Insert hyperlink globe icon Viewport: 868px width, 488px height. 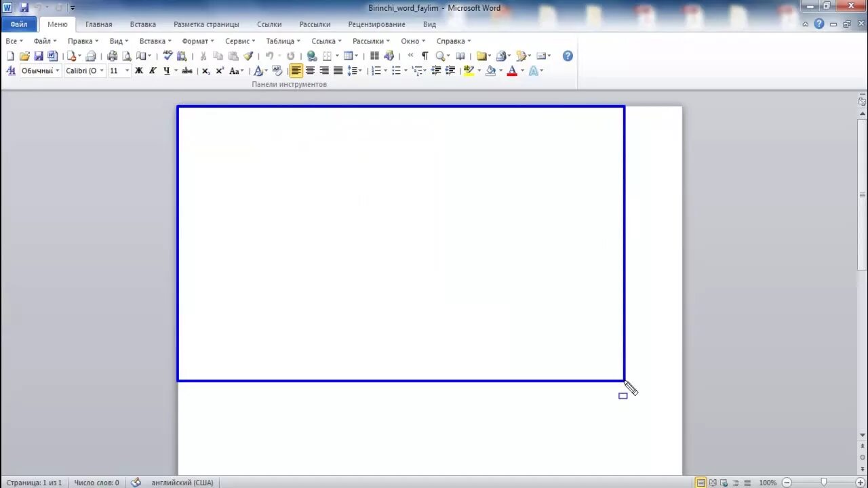pos(312,56)
